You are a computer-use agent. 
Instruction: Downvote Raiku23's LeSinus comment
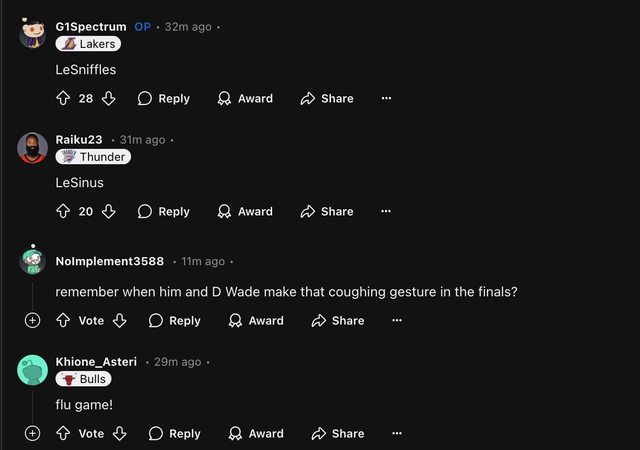point(109,211)
